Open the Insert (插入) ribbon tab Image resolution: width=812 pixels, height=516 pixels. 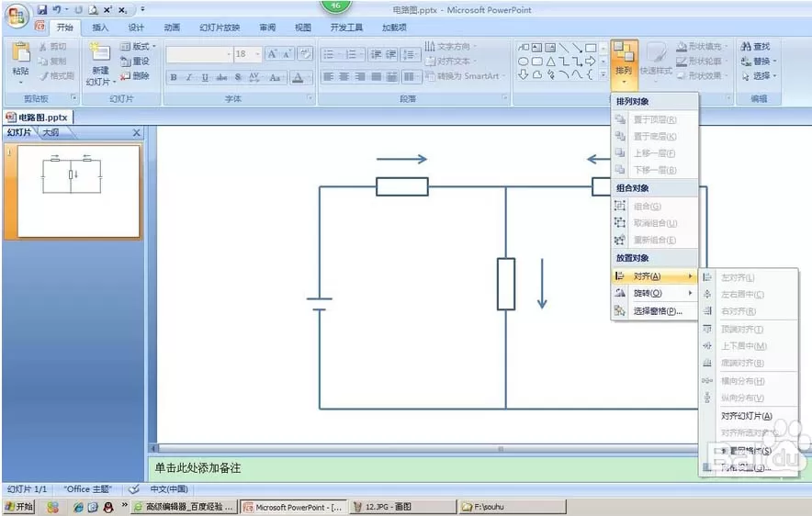click(100, 28)
